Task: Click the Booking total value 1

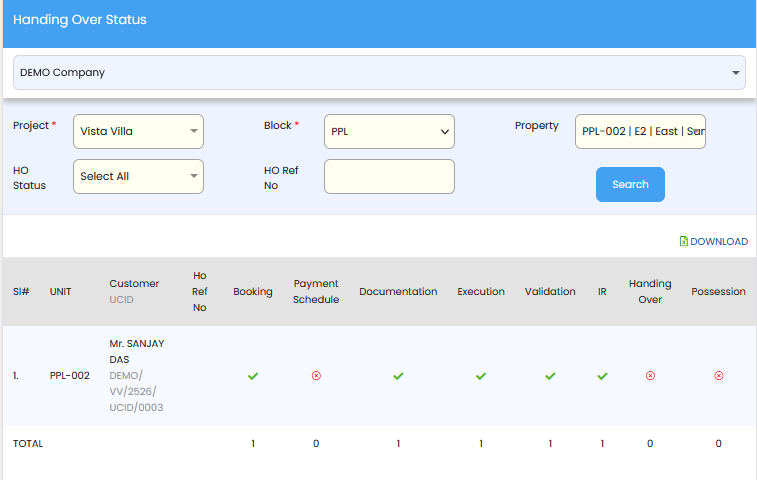Action: click(253, 444)
